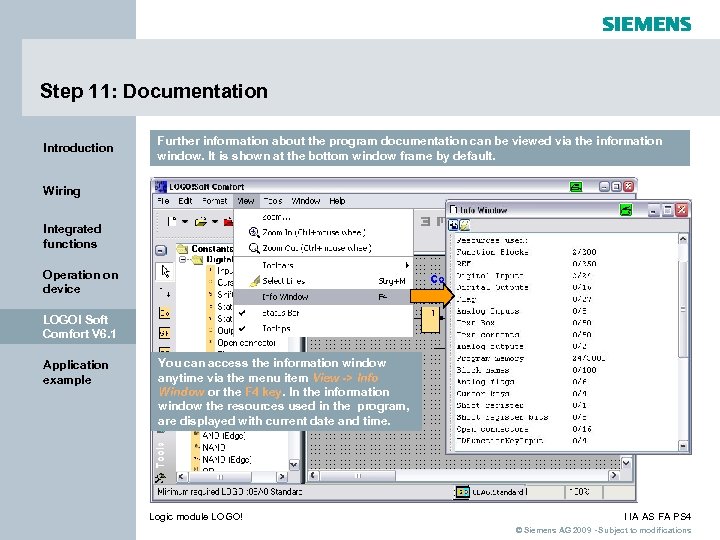Go to Operation on device section
The width and height of the screenshot is (720, 540).
[80, 281]
